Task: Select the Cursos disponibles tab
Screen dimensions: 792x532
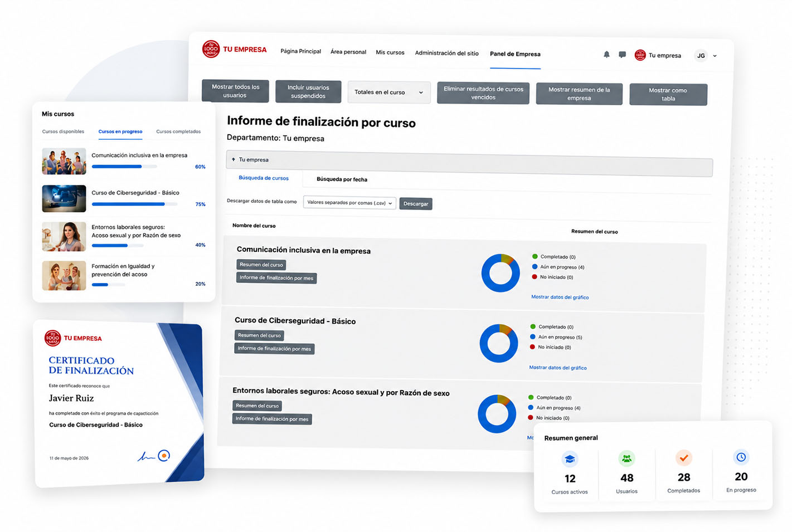Action: [x=63, y=131]
